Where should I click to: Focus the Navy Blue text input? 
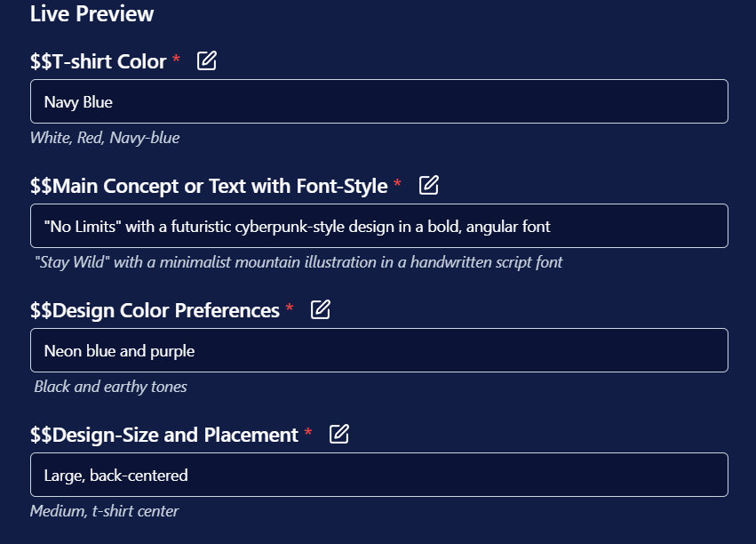point(379,101)
